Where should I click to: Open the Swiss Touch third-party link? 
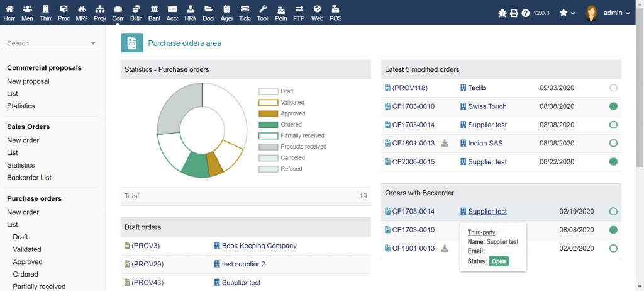[487, 106]
